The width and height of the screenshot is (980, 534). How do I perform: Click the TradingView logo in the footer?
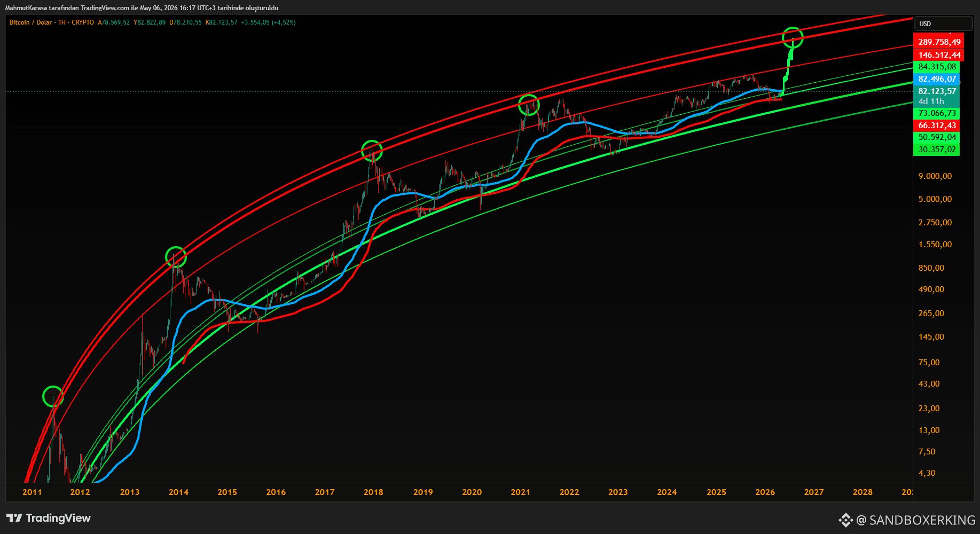tap(49, 518)
